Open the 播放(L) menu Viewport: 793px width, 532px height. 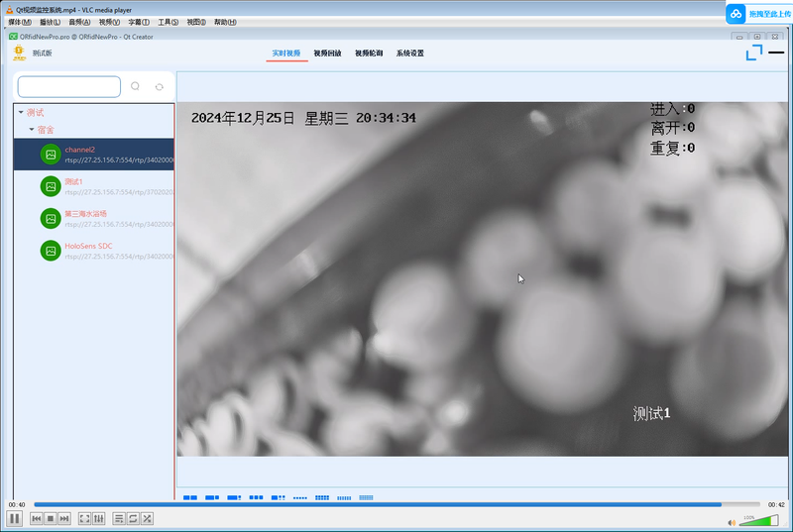point(50,22)
